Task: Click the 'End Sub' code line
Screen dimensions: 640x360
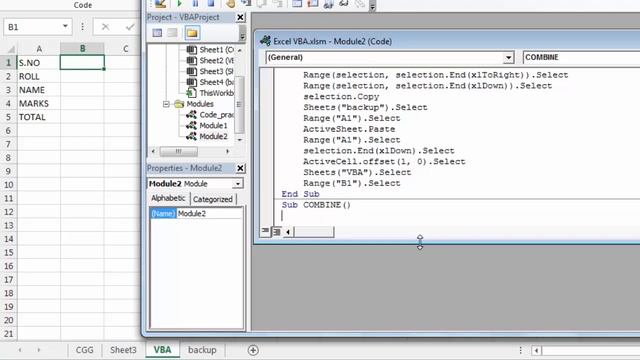Action: 300,194
